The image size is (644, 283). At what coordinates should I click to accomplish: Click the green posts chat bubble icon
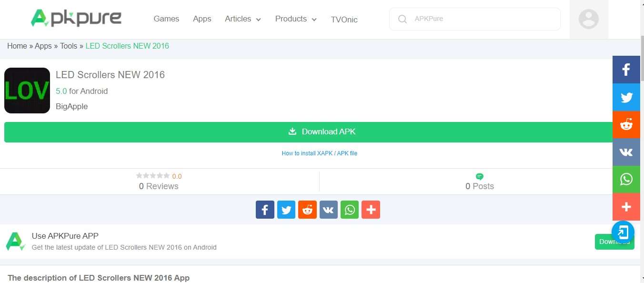click(x=480, y=176)
